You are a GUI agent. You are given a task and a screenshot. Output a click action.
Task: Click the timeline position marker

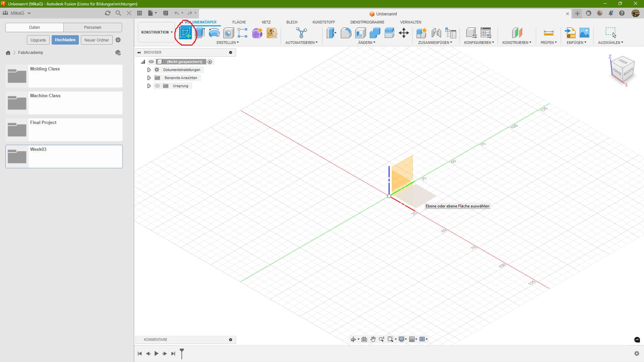(x=182, y=353)
